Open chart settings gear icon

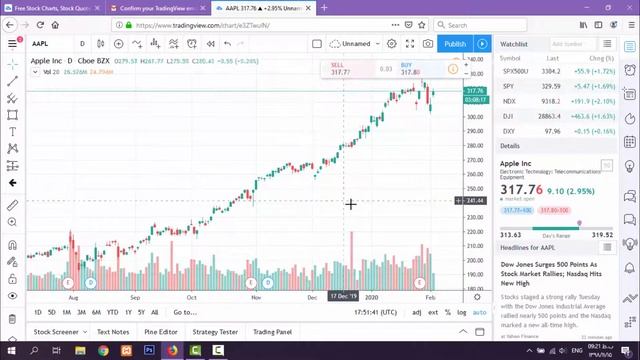pyautogui.click(x=391, y=44)
